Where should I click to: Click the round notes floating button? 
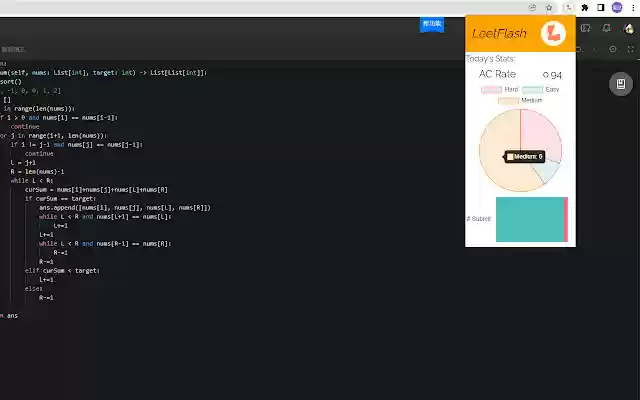(621, 84)
